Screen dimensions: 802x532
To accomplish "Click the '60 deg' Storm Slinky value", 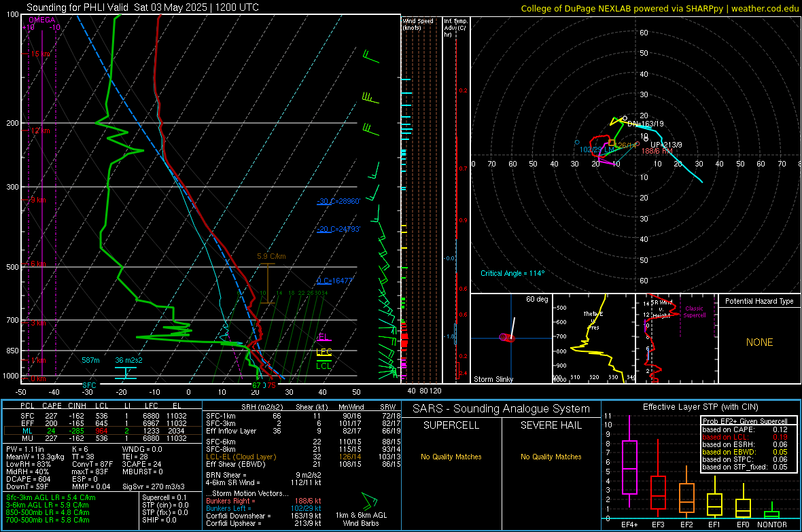I will pyautogui.click(x=537, y=299).
